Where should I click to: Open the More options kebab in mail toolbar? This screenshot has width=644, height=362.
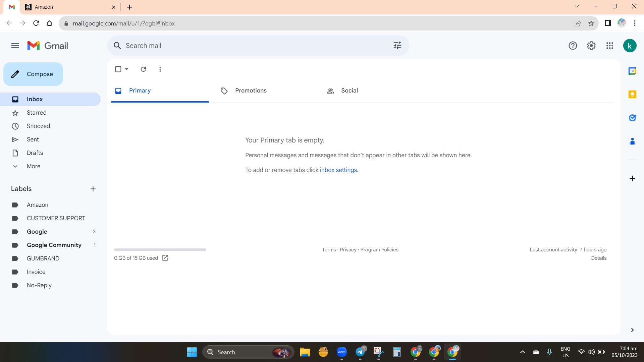(x=160, y=69)
